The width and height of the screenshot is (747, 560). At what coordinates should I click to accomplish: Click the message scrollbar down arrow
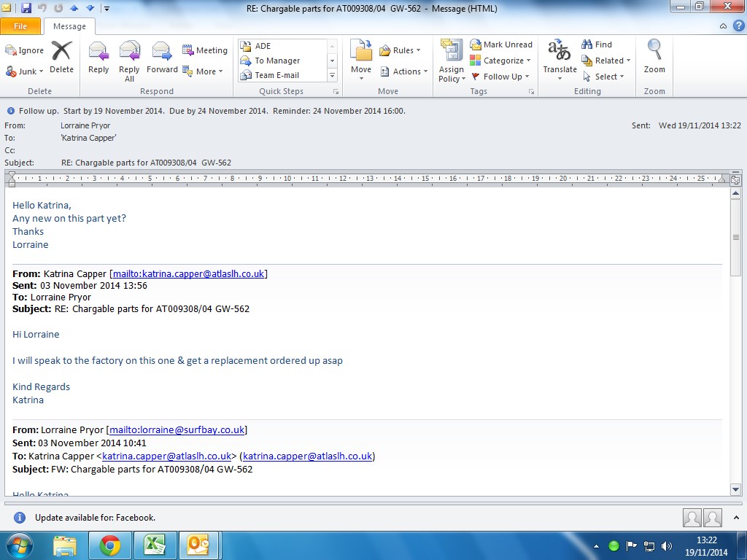[x=735, y=489]
